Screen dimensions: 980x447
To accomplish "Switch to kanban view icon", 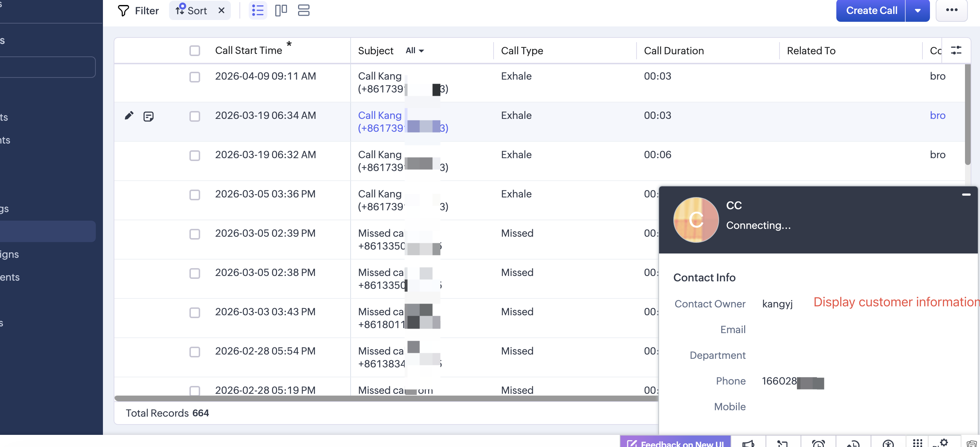I will [281, 10].
